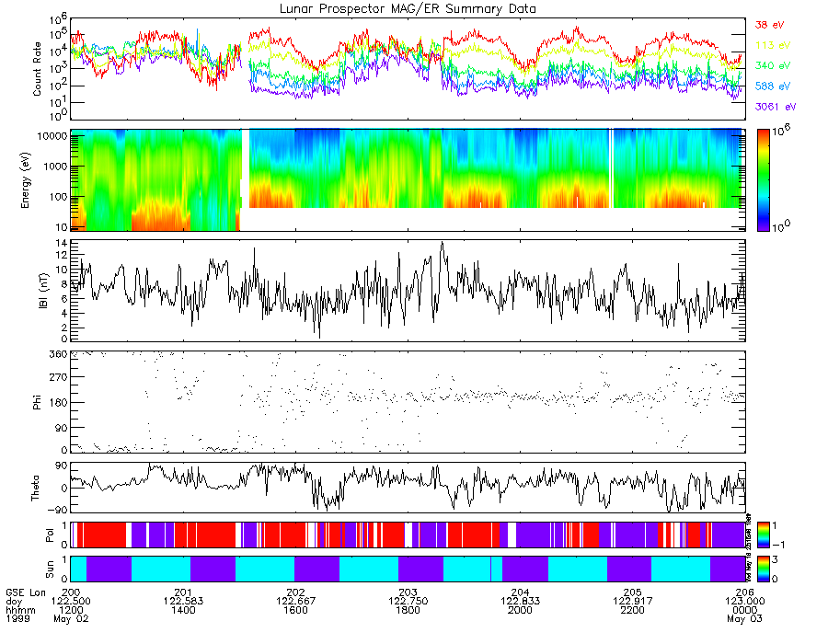The width and height of the screenshot is (828, 644).
Task: Click the energy spectrogram rainbow color bar
Action: coord(763,180)
